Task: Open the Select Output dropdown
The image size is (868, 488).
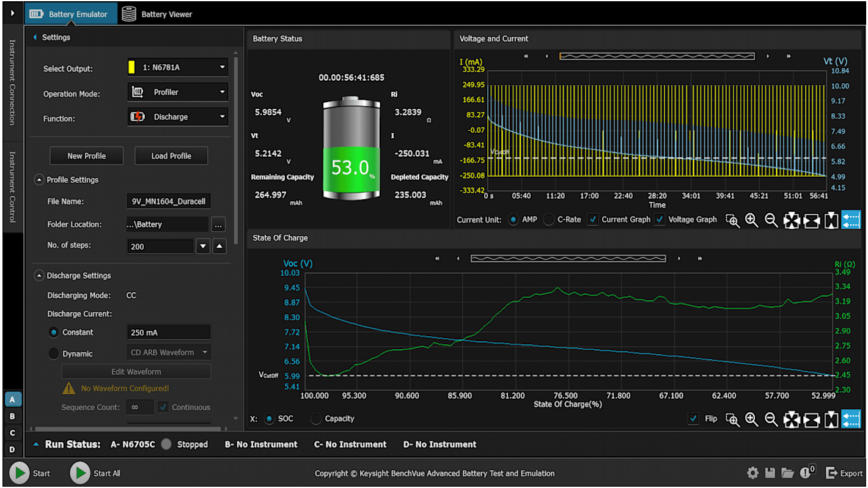Action: [x=177, y=68]
